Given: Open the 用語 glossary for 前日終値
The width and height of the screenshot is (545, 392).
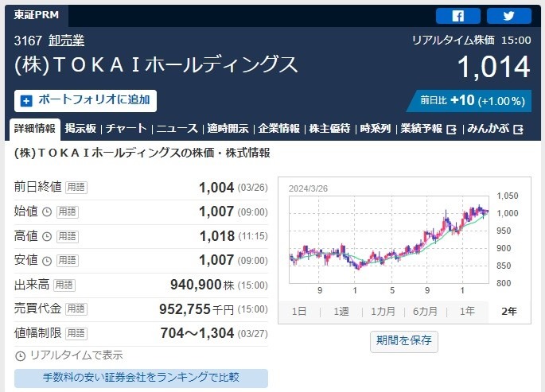Looking at the screenshot, I should coord(76,188).
